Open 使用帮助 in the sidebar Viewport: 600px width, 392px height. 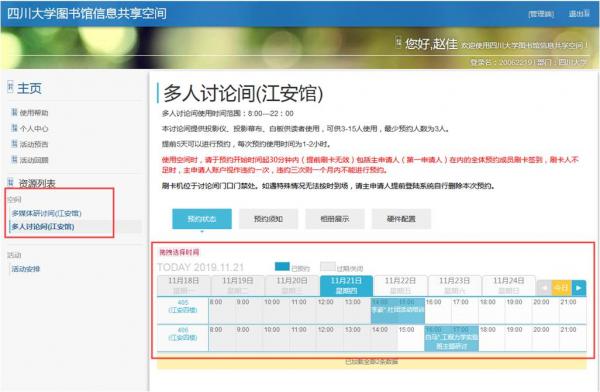(34, 113)
